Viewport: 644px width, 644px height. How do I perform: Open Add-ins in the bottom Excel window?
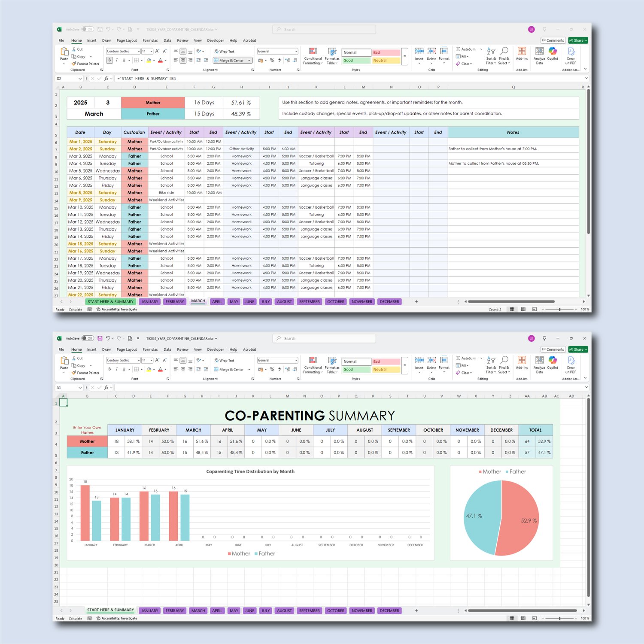pyautogui.click(x=522, y=362)
